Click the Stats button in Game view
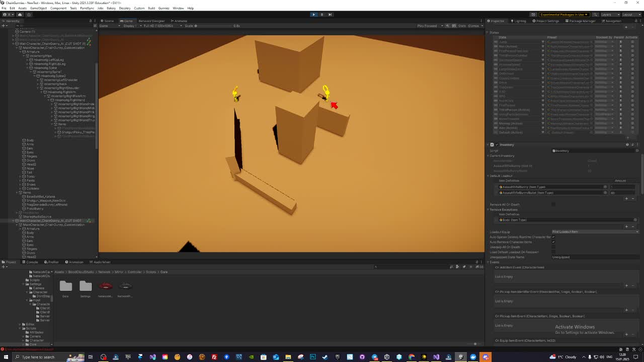 point(461,26)
